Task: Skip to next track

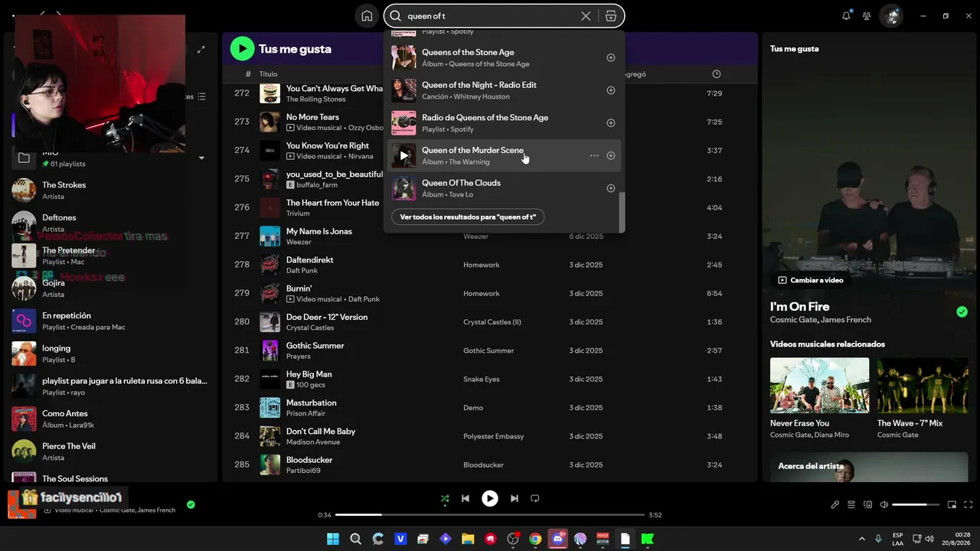Action: 514,499
